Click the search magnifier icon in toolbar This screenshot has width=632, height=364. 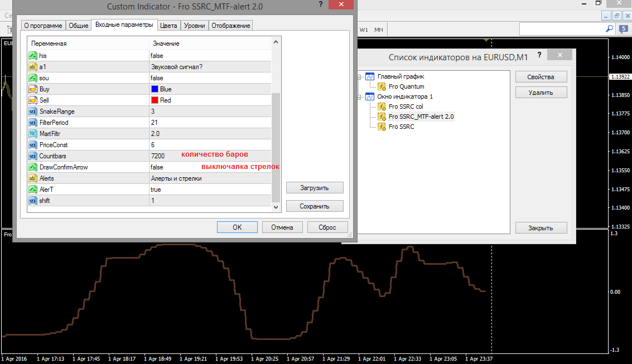[x=610, y=29]
